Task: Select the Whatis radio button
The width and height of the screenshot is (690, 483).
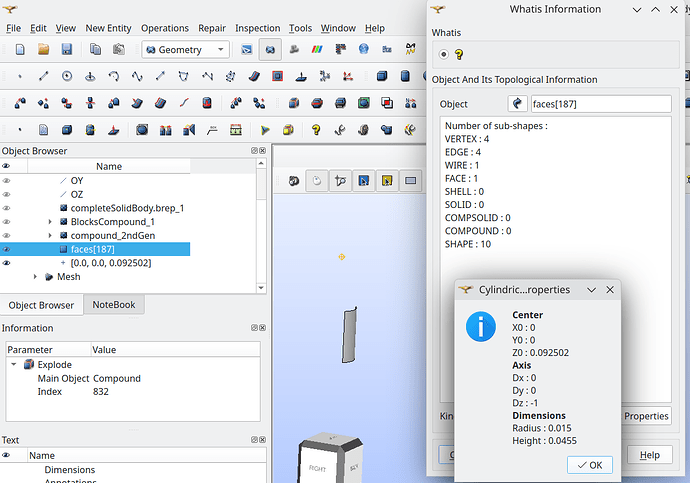Action: click(x=444, y=55)
